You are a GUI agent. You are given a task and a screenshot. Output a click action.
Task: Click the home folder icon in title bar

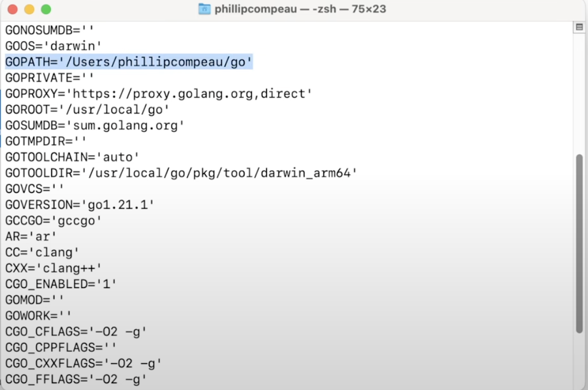coord(204,9)
